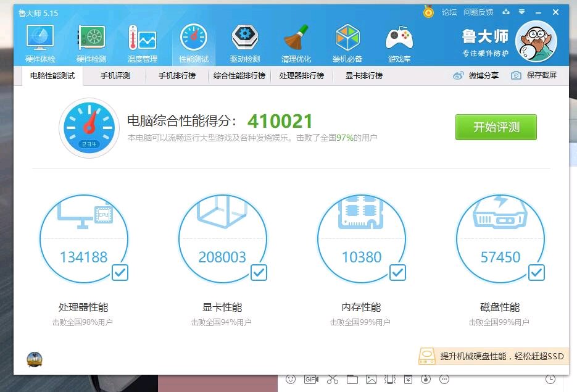Click the 微博分享 link
The image size is (577, 392).
484,76
